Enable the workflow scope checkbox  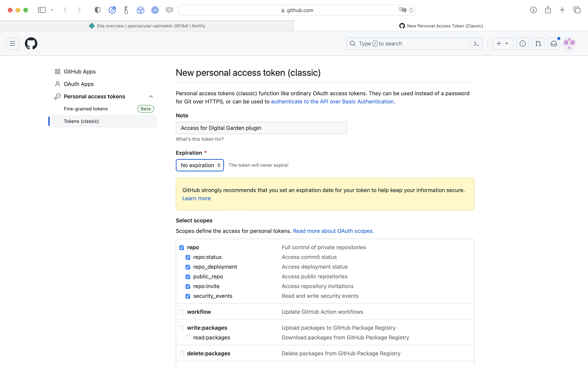coord(182,312)
